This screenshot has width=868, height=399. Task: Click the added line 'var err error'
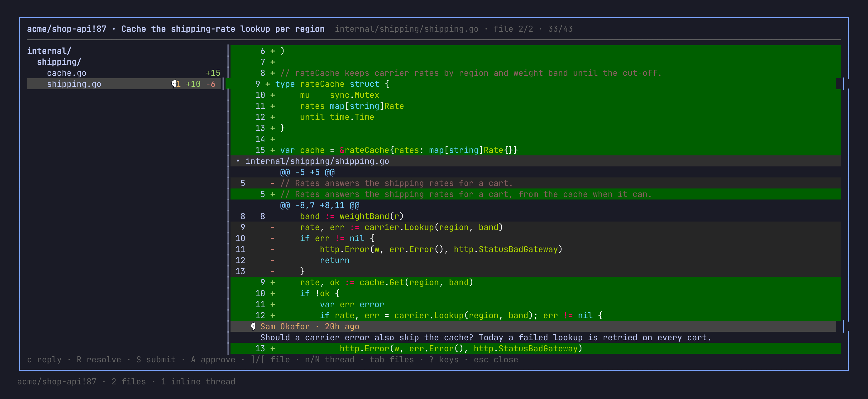coord(536,305)
